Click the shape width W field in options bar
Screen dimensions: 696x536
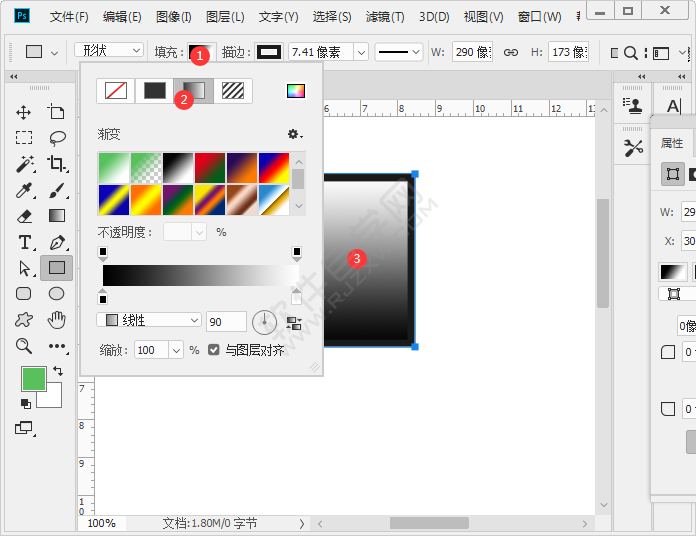(x=472, y=52)
